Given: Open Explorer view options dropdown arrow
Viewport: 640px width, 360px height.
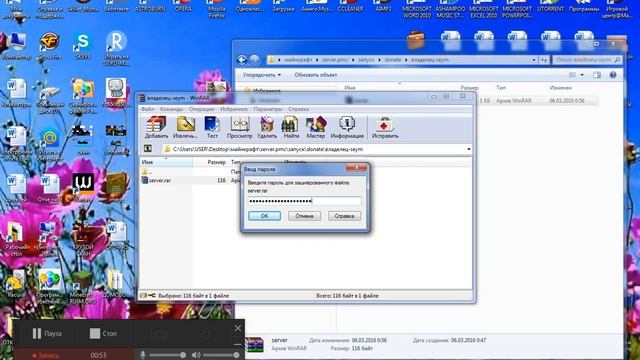Looking at the screenshot, I should [582, 75].
